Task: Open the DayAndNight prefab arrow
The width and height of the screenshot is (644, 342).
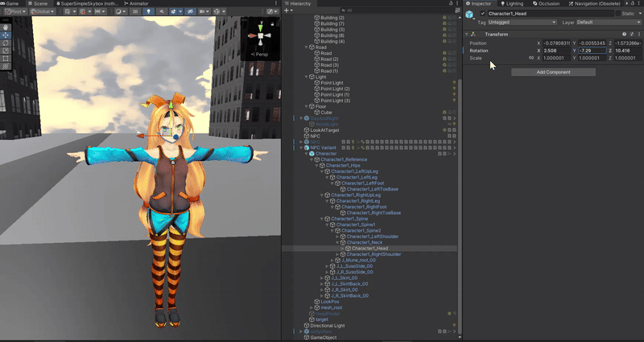Action: [454, 118]
